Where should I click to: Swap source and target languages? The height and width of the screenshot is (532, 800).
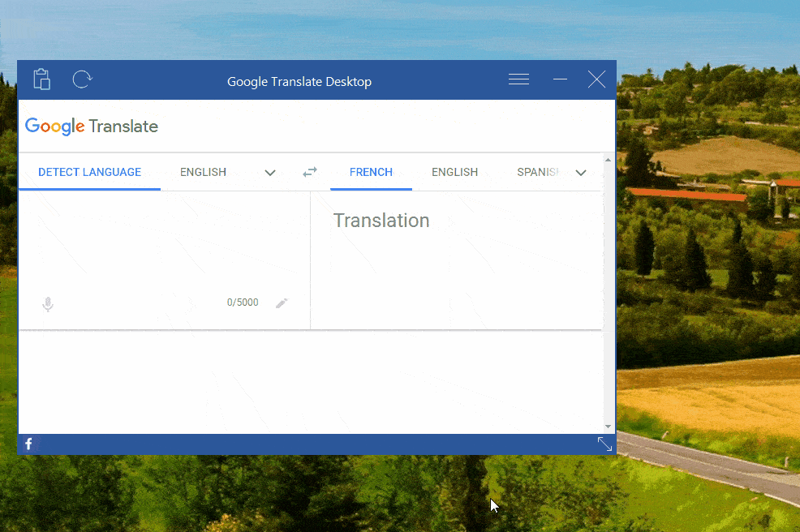point(310,172)
